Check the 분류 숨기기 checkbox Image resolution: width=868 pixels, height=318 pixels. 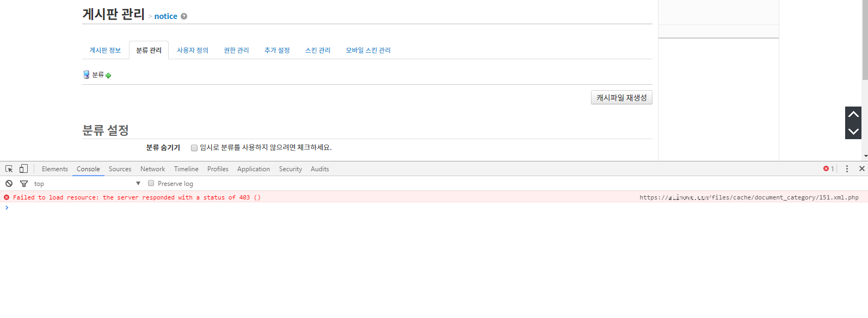[194, 148]
